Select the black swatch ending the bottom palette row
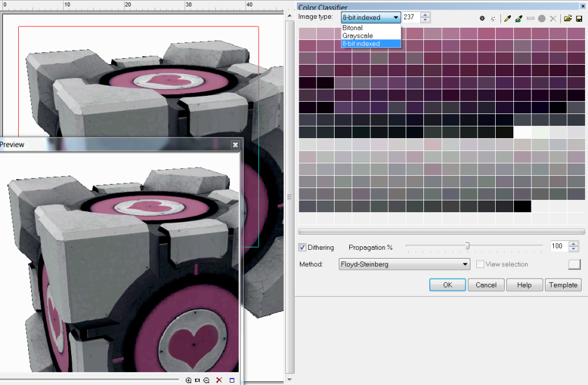Viewport: 588px width, 385px height. click(x=522, y=206)
